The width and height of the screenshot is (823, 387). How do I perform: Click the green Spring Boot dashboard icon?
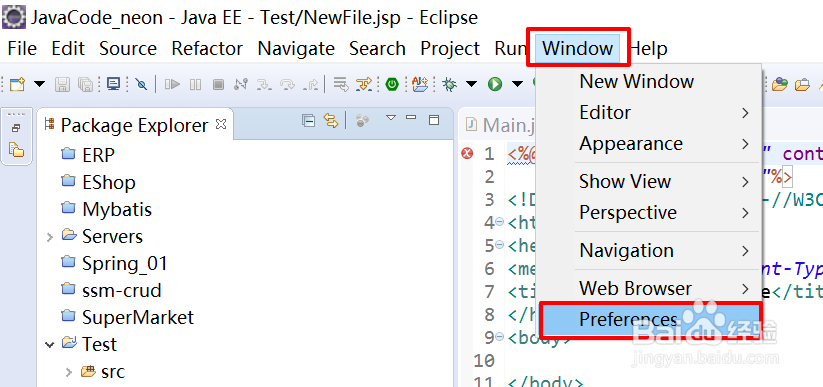pos(392,84)
